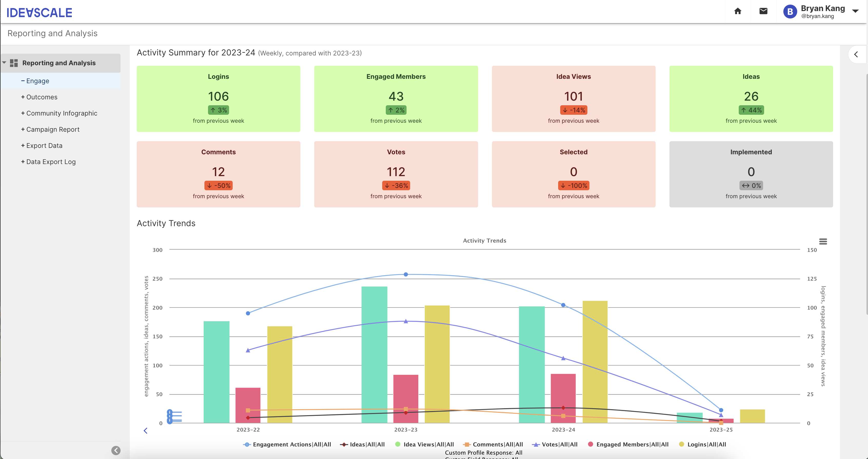Image resolution: width=868 pixels, height=459 pixels.
Task: Collapse the Reporting and Analysis tree item
Action: (4, 63)
